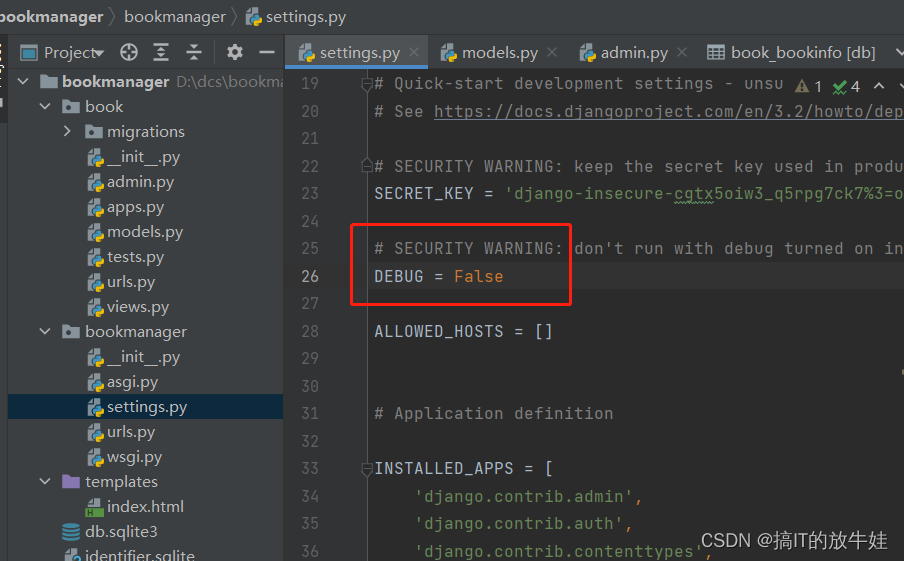Click the locate-in-project crosshair icon
Viewport: 904px width, 561px height.
tap(129, 52)
